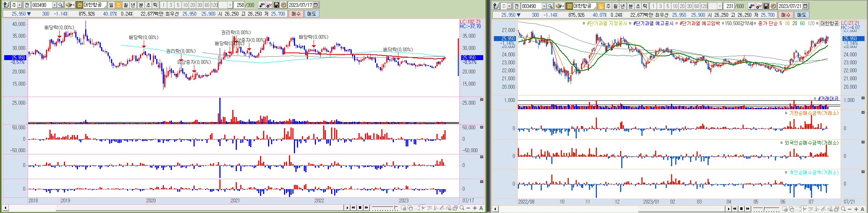Image resolution: width=868 pixels, height=213 pixels.
Task: Click the linked-chart arrows icon in left toolbar
Action: click(262, 5)
